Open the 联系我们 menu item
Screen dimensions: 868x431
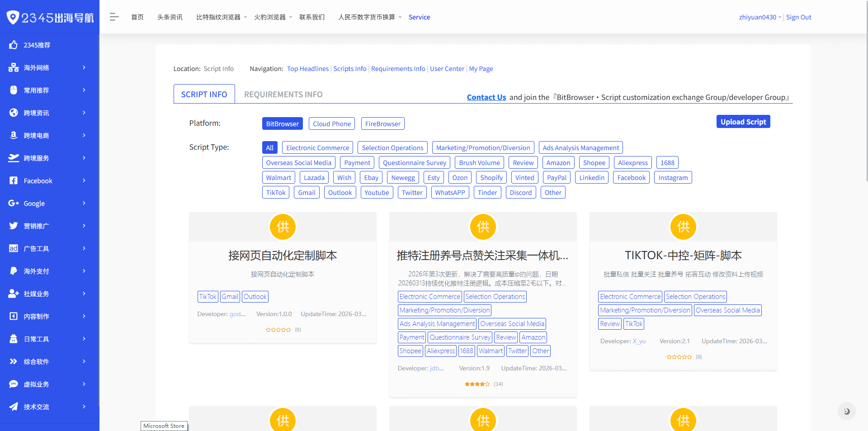coord(312,17)
